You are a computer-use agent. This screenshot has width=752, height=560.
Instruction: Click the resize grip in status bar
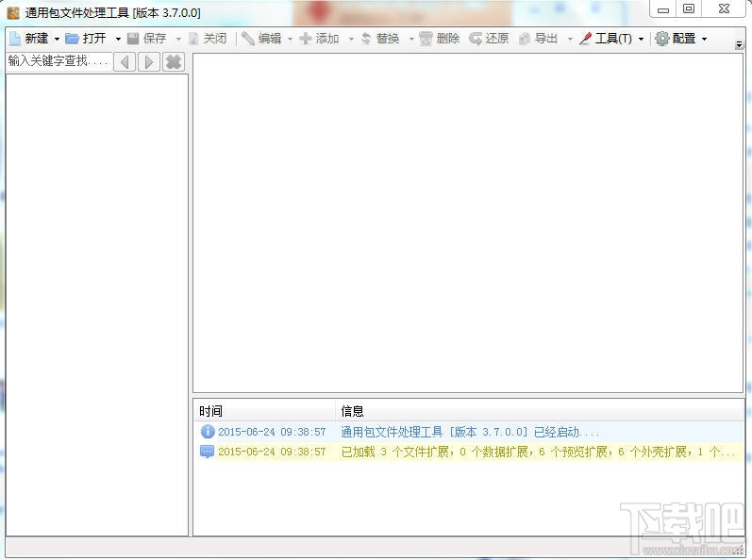click(739, 551)
